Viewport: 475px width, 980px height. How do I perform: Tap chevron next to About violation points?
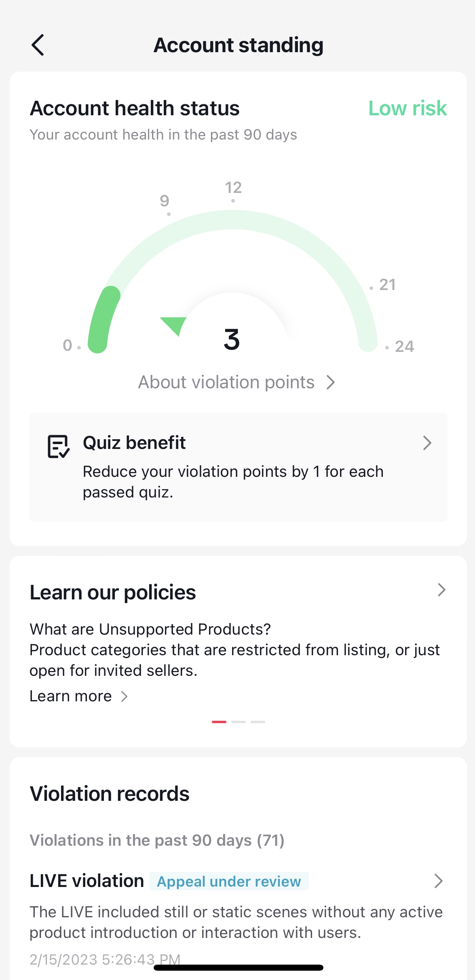(x=331, y=382)
